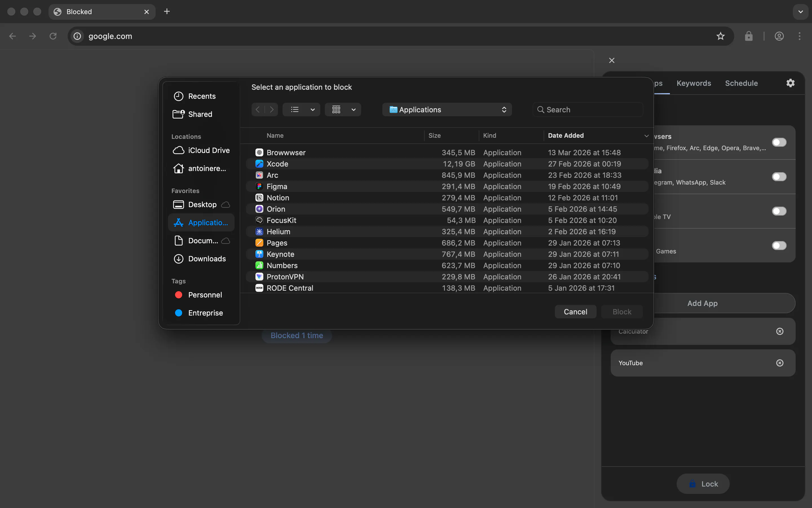Expand the tab search dropdown
The image size is (812, 508).
(801, 12)
